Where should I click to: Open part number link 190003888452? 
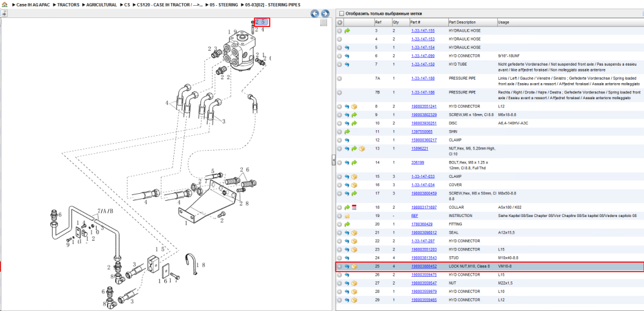[x=424, y=266]
